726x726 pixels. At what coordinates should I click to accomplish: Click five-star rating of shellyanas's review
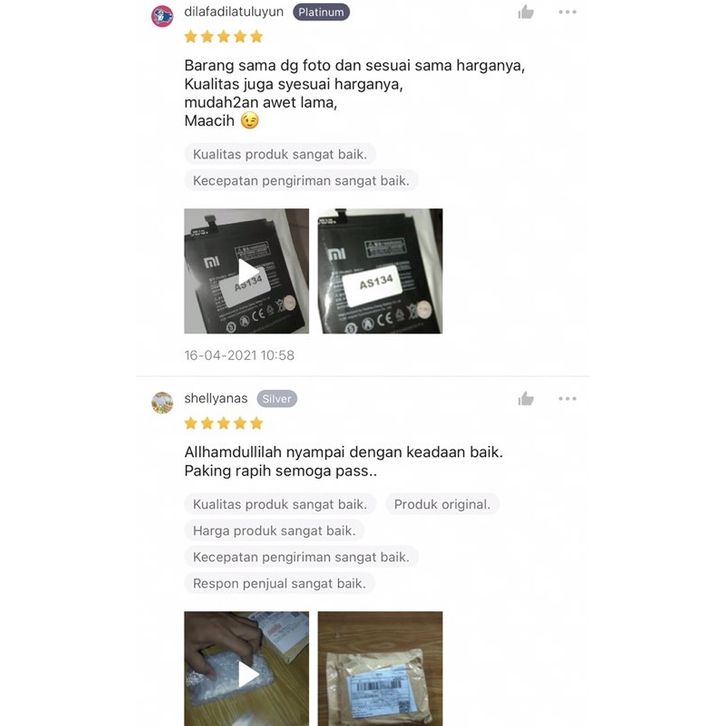point(224,423)
